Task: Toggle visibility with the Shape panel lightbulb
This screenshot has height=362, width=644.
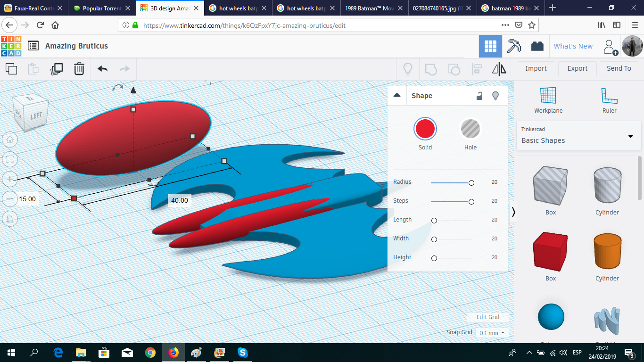Action: [495, 96]
